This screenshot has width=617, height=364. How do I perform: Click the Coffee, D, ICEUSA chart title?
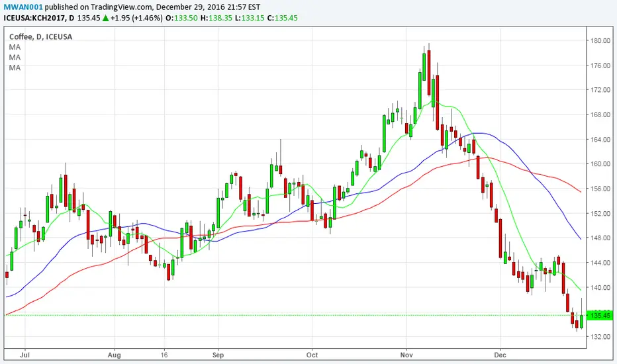pyautogui.click(x=40, y=36)
